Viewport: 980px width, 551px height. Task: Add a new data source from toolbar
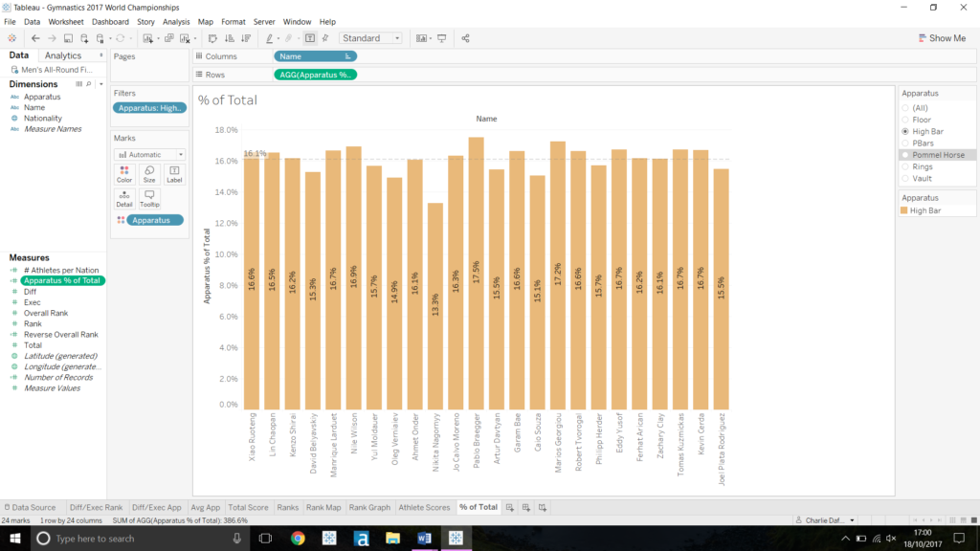click(84, 38)
